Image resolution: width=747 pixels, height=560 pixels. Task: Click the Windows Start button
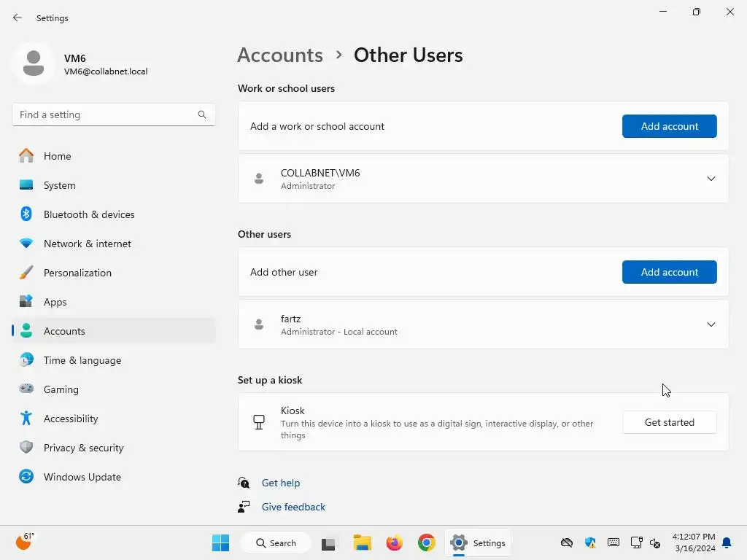tap(220, 543)
